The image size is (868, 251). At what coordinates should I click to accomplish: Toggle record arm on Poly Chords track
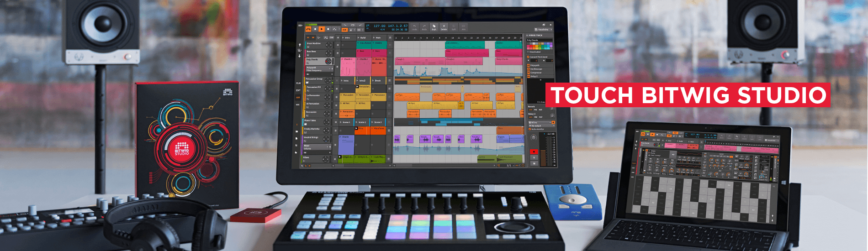point(326,61)
